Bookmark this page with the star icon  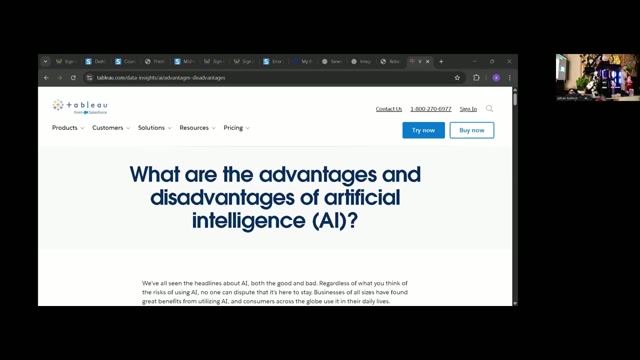coord(457,78)
